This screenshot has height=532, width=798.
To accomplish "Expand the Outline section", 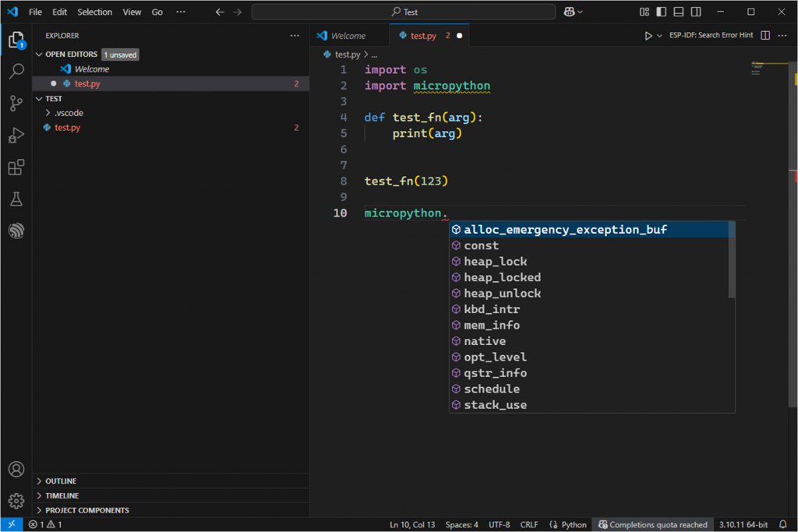I will 61,481.
